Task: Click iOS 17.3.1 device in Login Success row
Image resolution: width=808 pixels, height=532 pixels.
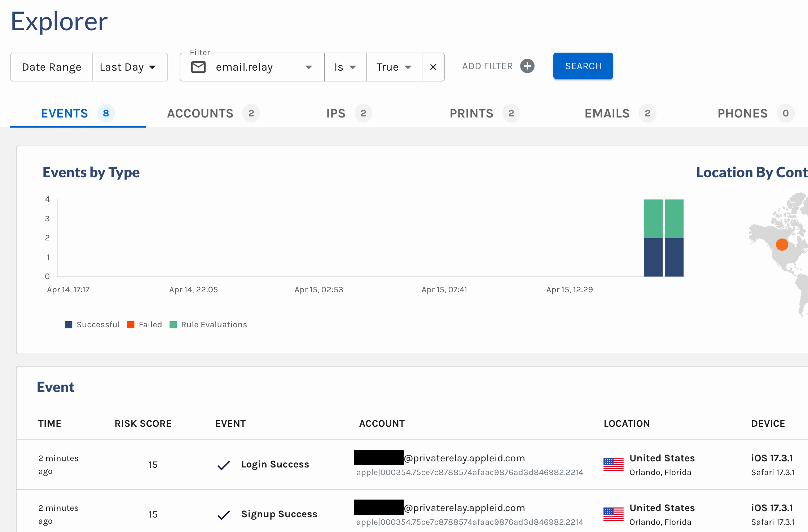Action: 772,458
